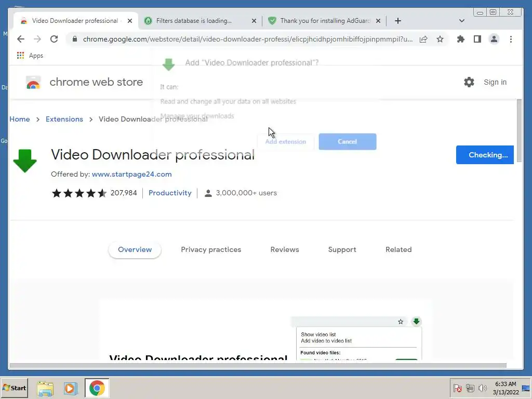
Task: Click the blue Checking... button
Action: [485, 155]
